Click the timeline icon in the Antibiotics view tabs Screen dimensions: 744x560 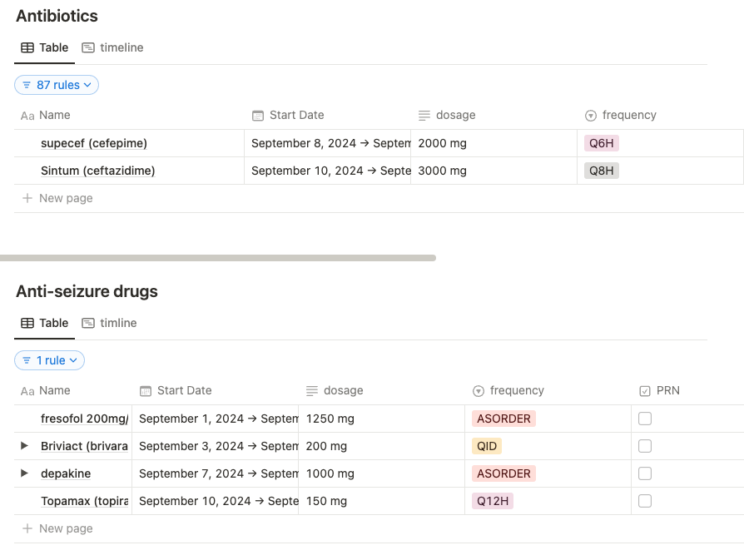click(x=88, y=48)
